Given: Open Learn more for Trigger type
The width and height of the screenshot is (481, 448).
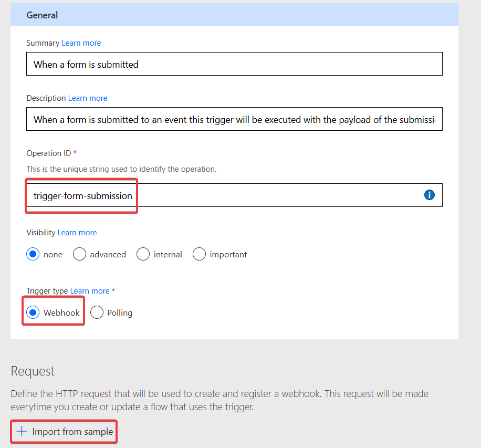Looking at the screenshot, I should 89,290.
